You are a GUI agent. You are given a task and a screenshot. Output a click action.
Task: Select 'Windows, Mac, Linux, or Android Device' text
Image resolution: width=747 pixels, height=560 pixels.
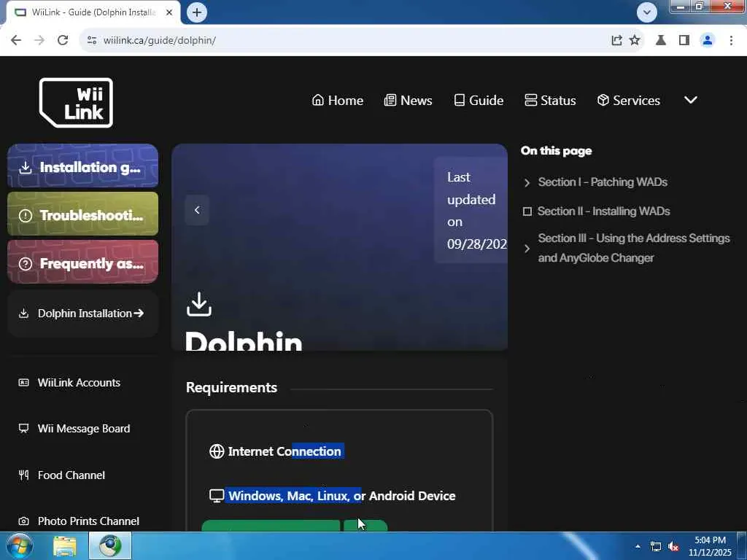point(341,496)
